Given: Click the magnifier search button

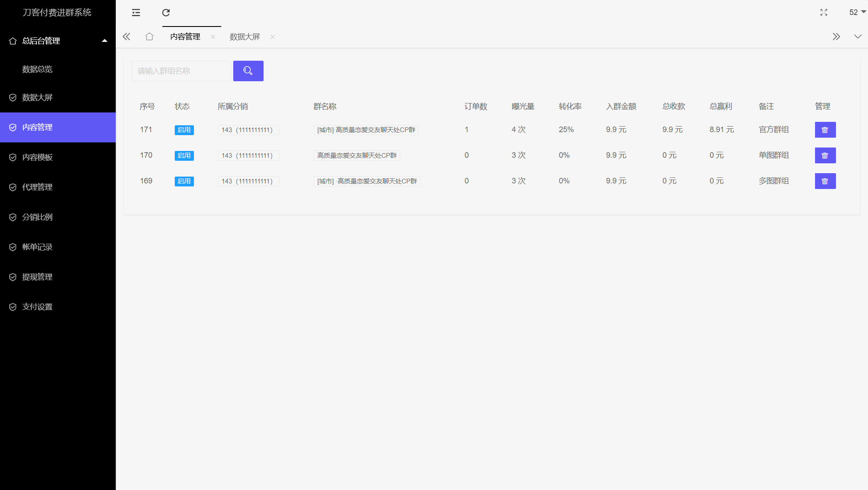Looking at the screenshot, I should click(248, 71).
